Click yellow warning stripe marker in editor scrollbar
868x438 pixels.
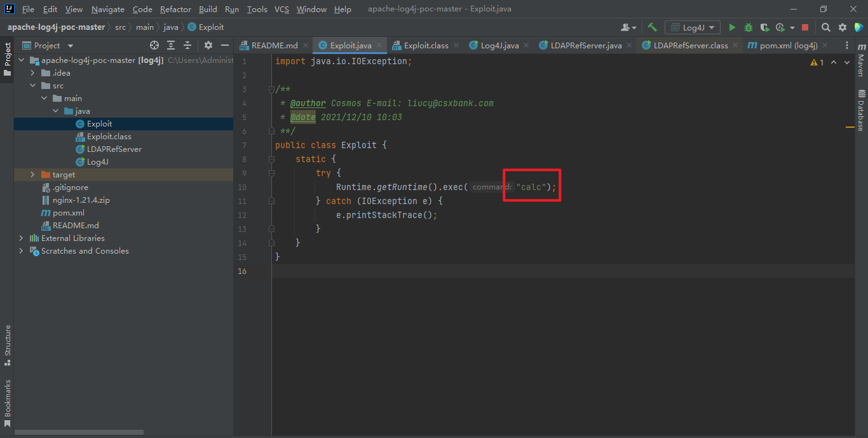(850, 128)
